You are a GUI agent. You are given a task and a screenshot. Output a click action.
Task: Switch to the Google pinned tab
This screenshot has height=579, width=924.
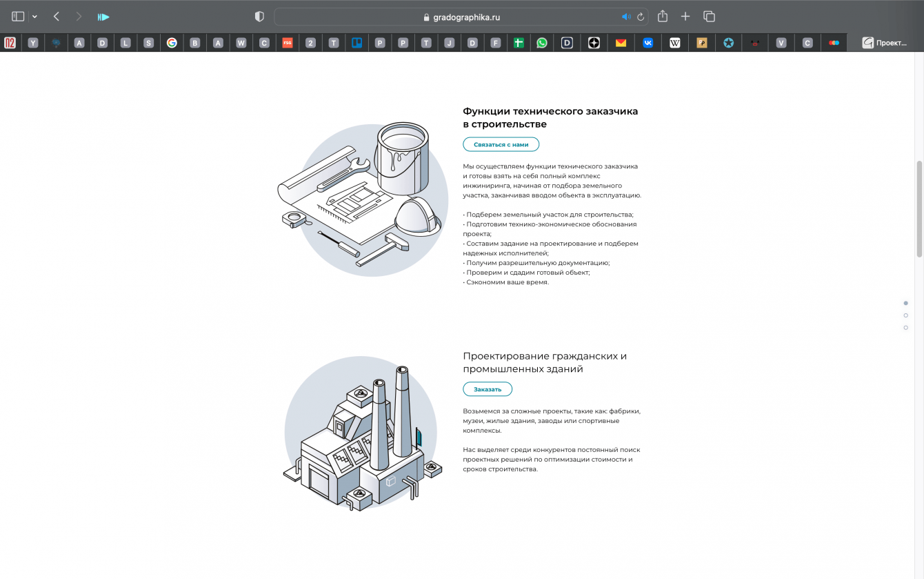coord(172,43)
